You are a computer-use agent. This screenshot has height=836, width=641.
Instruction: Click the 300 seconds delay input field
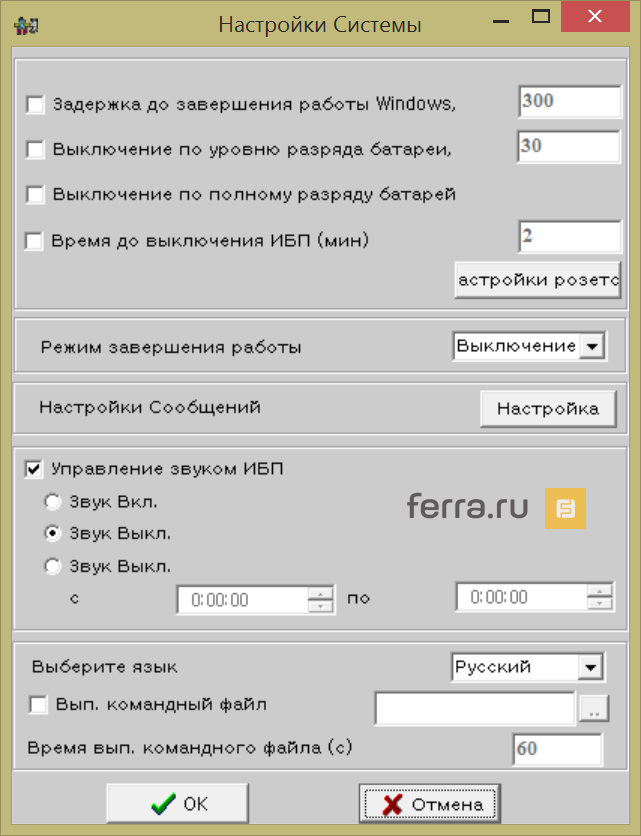click(x=568, y=101)
